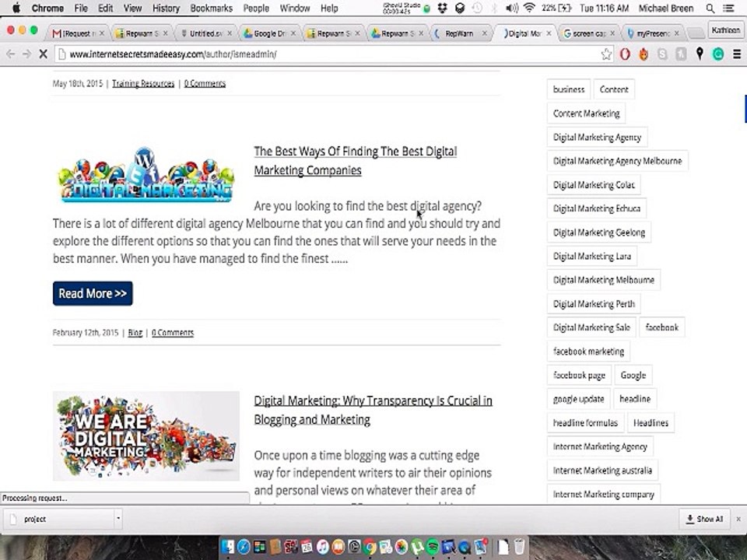Screen dimensions: 747x560
Task: Select the Content Marketing tag
Action: [x=586, y=114]
